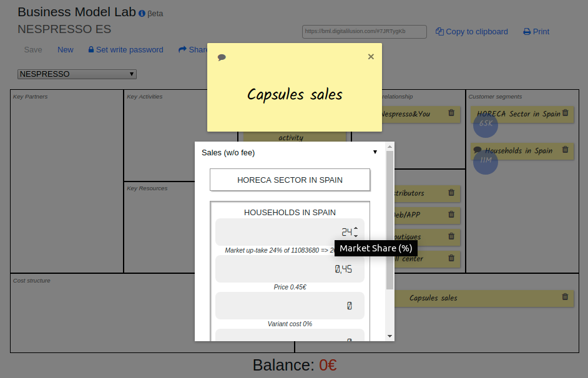Click the variant cost field showing 0
588x378 pixels.
[x=290, y=306]
